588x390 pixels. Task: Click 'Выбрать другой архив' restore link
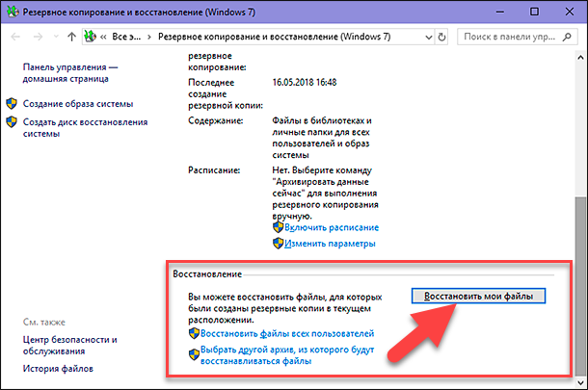pos(287,355)
